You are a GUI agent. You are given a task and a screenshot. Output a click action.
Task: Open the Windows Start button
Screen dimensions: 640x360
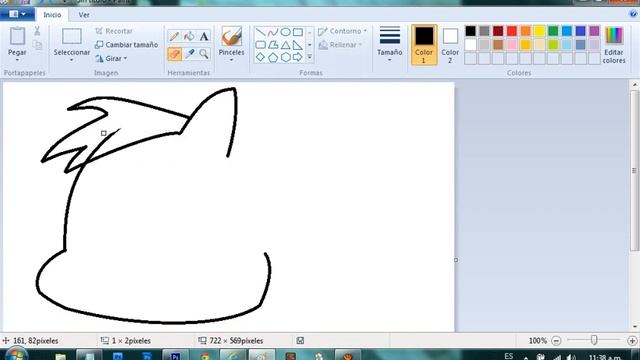(x=16, y=354)
